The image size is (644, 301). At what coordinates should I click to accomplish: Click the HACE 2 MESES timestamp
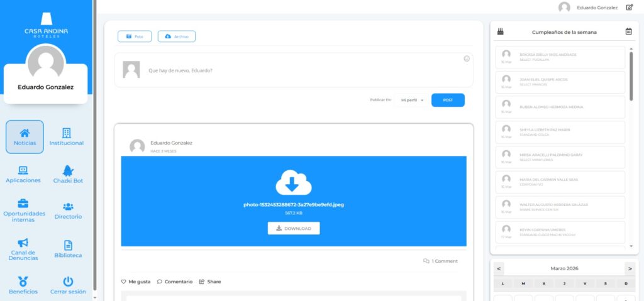click(164, 151)
